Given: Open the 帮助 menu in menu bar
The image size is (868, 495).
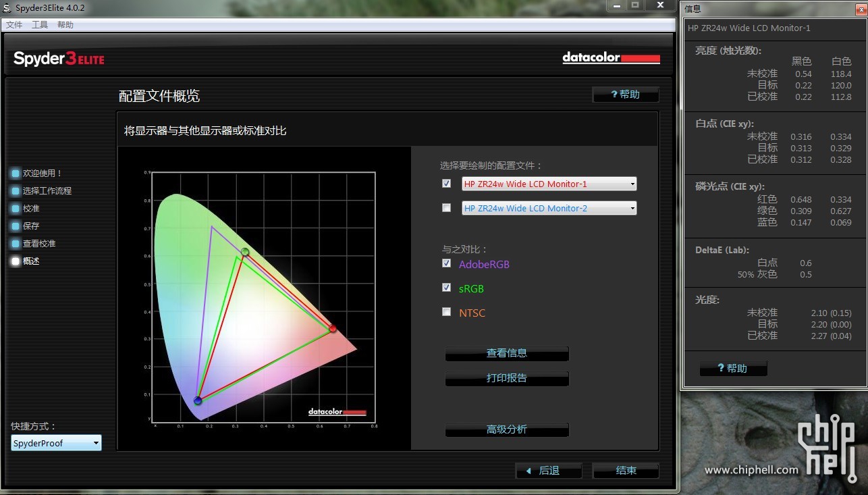Looking at the screenshot, I should point(65,25).
